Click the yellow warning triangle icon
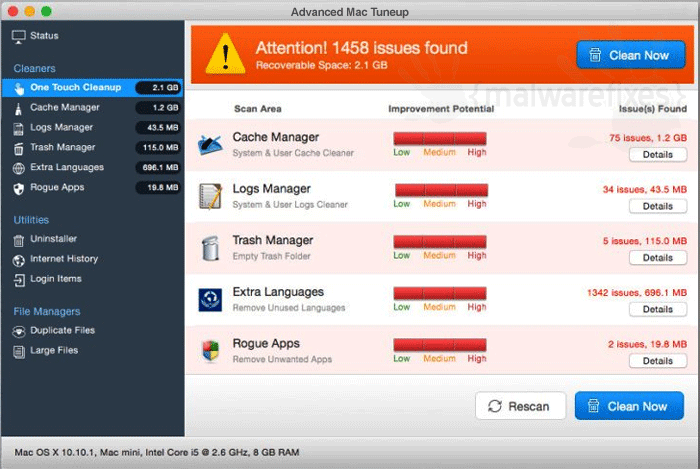 click(x=225, y=54)
